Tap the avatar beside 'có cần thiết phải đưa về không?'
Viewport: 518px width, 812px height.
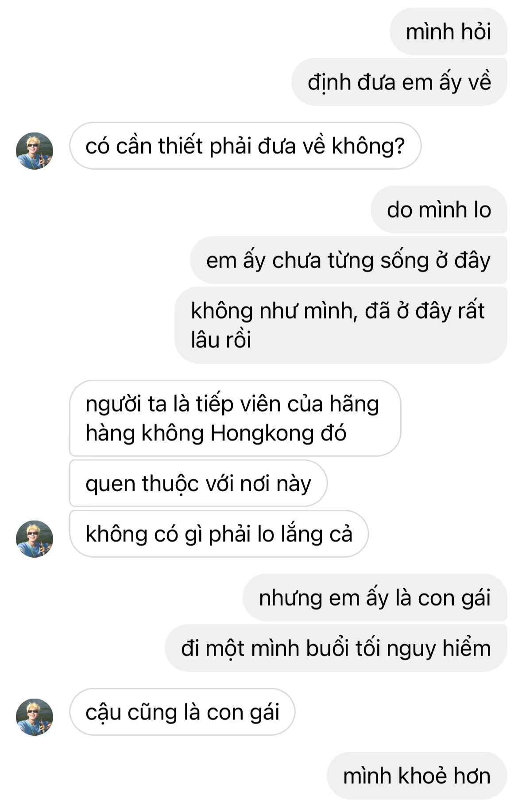point(35,151)
